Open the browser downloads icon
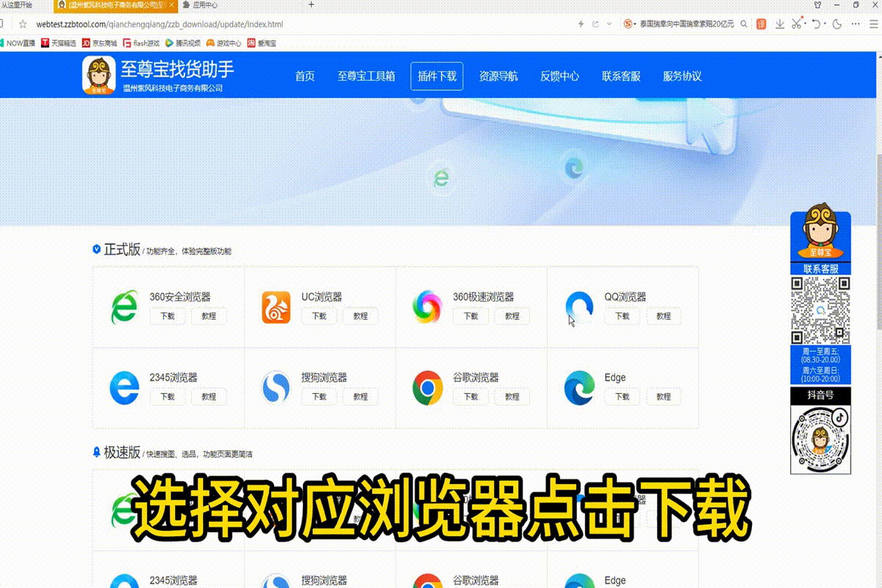Image resolution: width=882 pixels, height=588 pixels. (780, 24)
